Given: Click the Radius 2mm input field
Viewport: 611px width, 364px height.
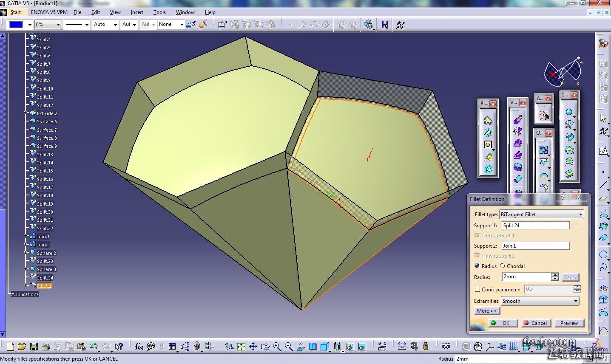Looking at the screenshot, I should [x=526, y=277].
